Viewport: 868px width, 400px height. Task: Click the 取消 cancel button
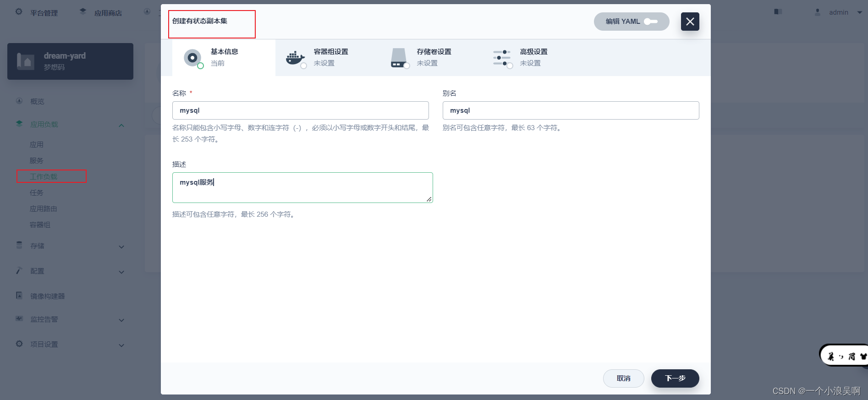624,378
